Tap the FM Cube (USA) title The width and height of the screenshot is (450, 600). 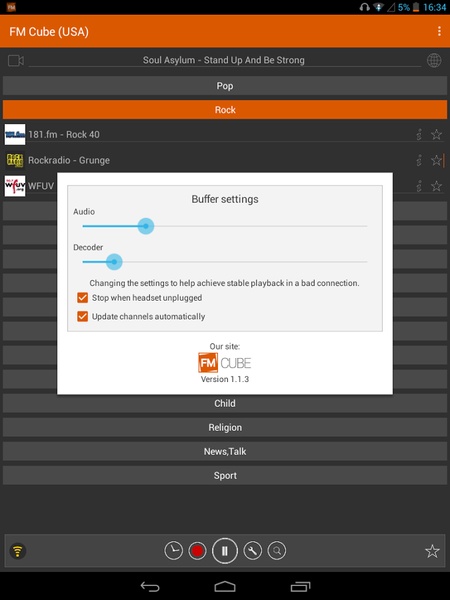[x=49, y=31]
